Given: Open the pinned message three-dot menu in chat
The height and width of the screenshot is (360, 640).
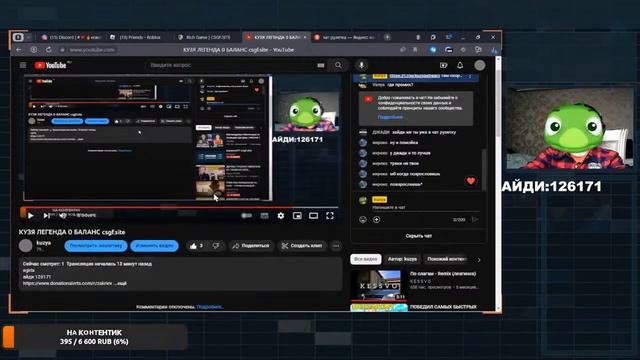Looking at the screenshot, I should pos(470,76).
